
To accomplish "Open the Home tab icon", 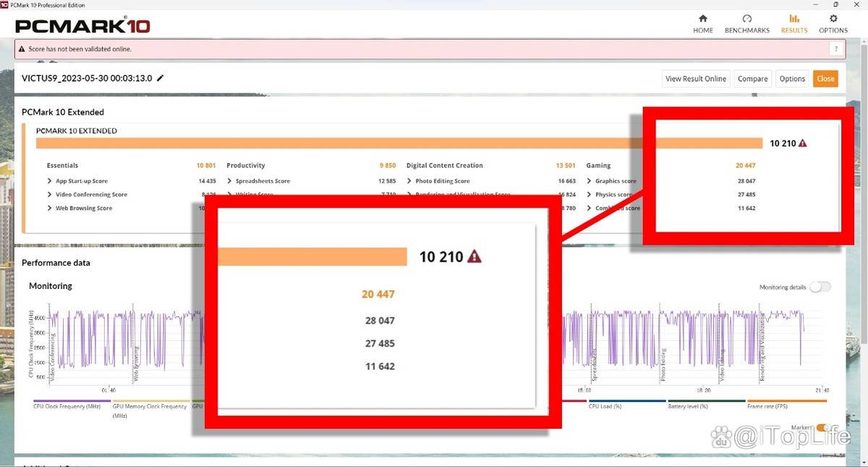I will click(702, 19).
